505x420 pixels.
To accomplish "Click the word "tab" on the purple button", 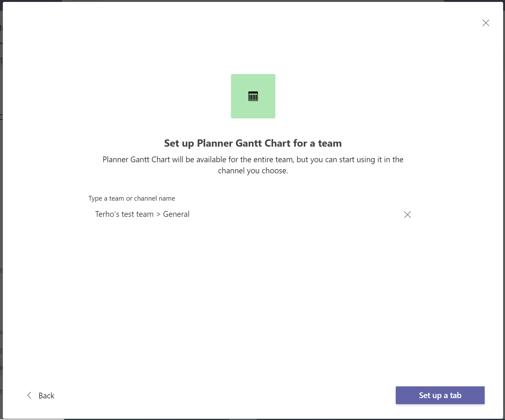I will click(456, 395).
